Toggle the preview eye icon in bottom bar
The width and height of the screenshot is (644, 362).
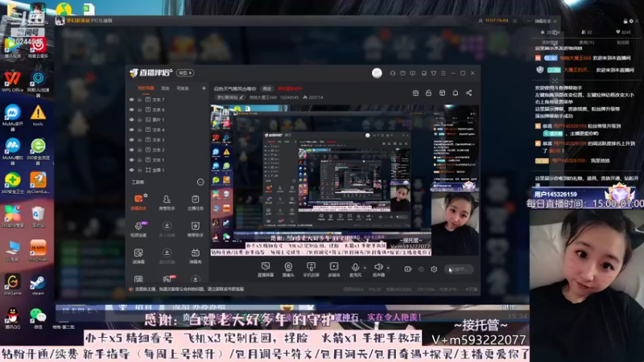tap(421, 269)
